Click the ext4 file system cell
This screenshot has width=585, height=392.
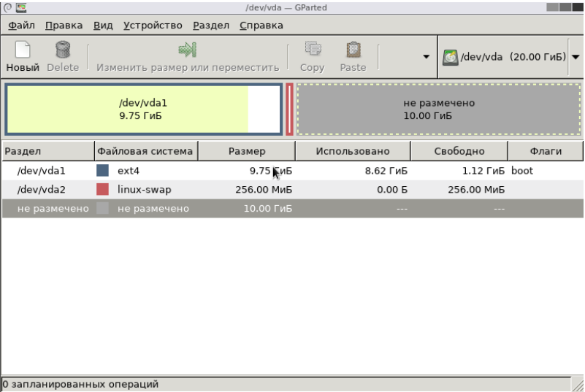pos(129,171)
